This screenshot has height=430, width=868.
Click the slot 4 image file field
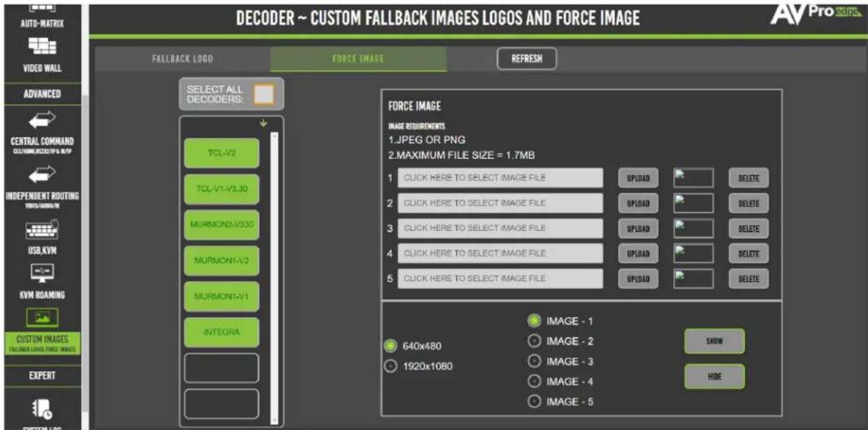coord(500,253)
